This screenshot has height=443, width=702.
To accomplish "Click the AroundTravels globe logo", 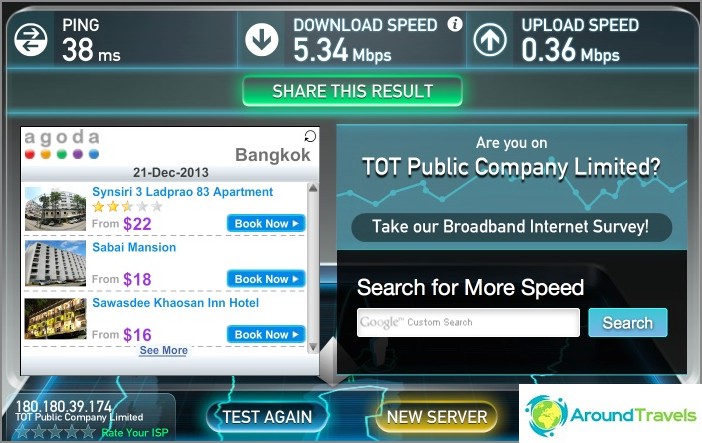I will [x=546, y=415].
